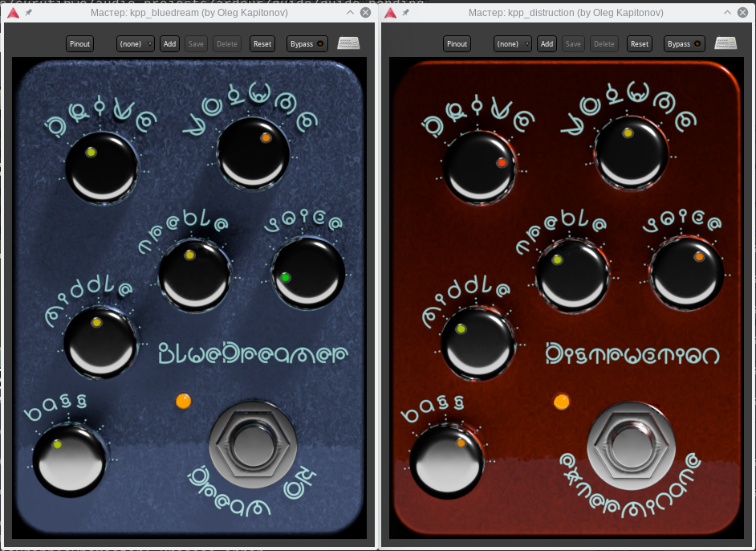Open preset dropdown in kpp_bluedream window
Image resolution: width=756 pixels, height=551 pixels.
[x=136, y=44]
